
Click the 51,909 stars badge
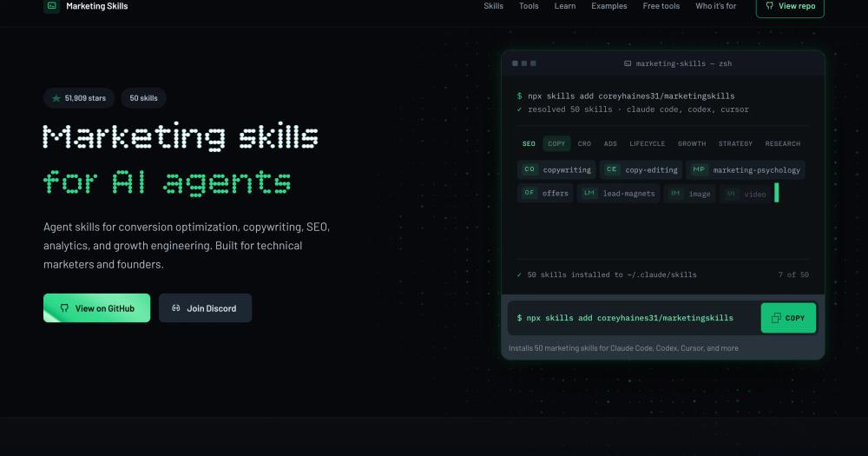(79, 98)
